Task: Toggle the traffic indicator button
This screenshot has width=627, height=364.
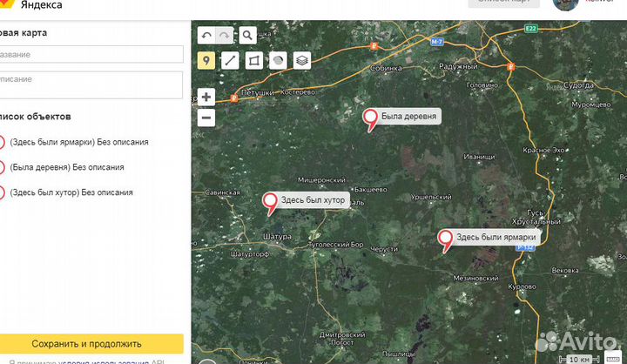Action: tap(278, 60)
